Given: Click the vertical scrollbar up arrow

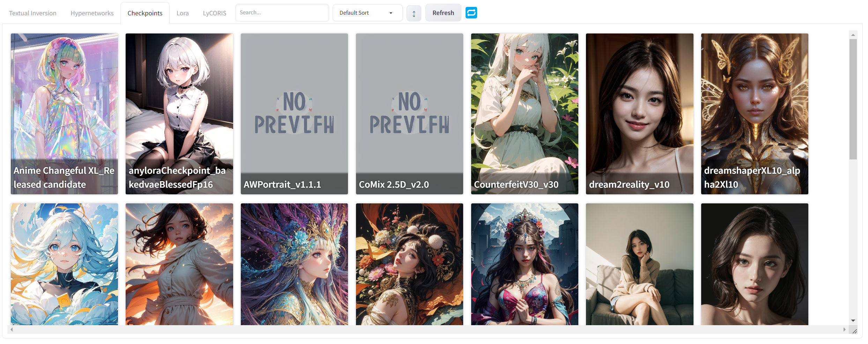Looking at the screenshot, I should coord(853,35).
